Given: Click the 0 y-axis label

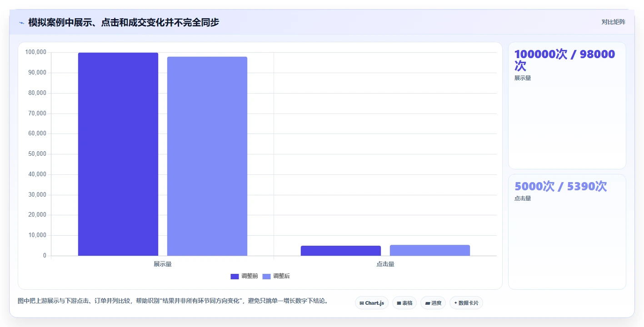Looking at the screenshot, I should point(45,256).
